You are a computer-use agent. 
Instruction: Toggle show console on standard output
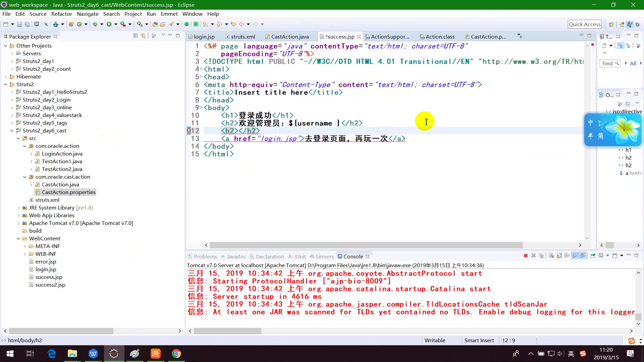[575, 256]
